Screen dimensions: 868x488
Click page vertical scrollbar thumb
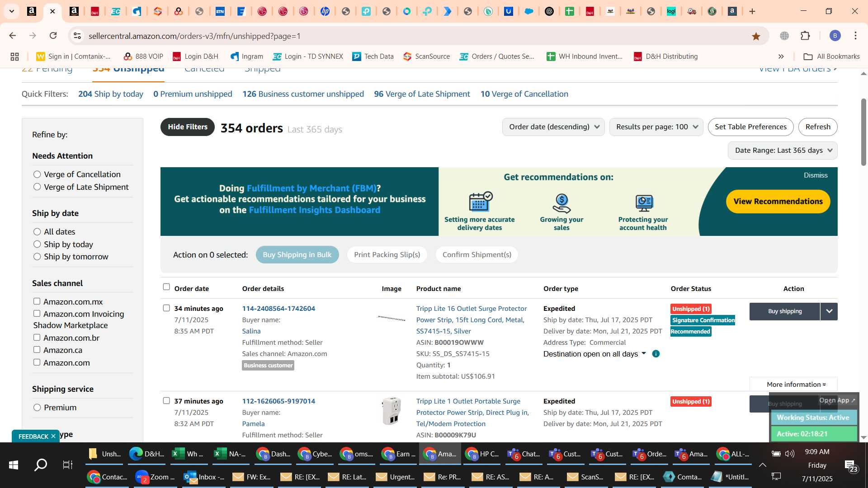pyautogui.click(x=863, y=131)
